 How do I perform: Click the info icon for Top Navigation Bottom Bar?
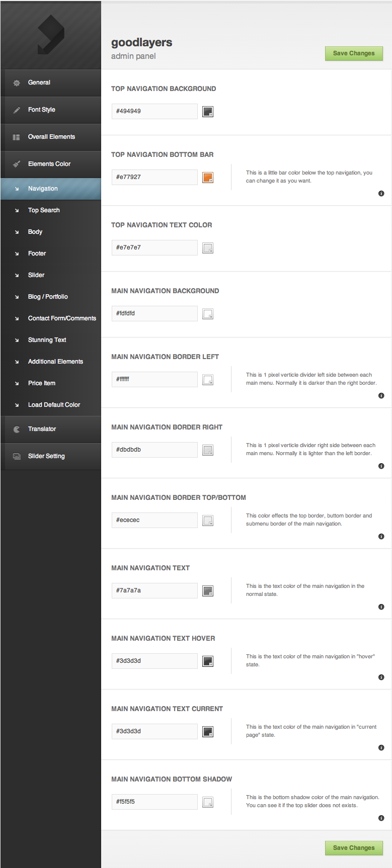pos(381,194)
